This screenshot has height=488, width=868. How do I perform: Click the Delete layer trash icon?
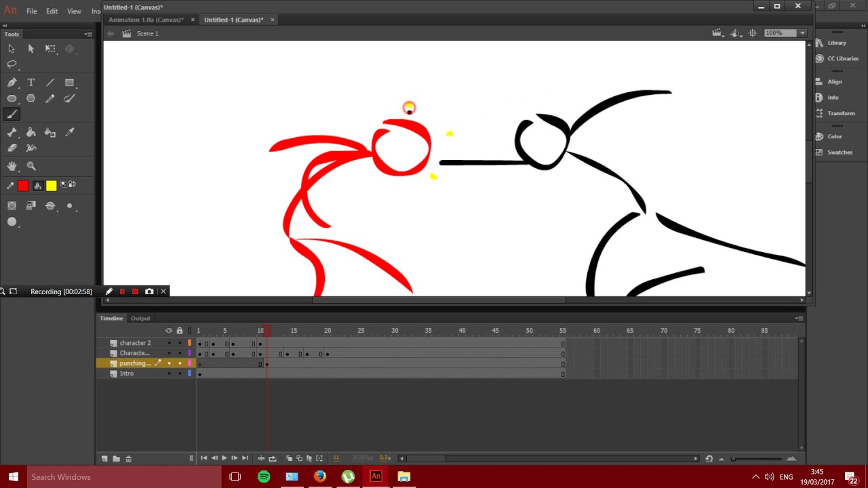click(x=128, y=459)
